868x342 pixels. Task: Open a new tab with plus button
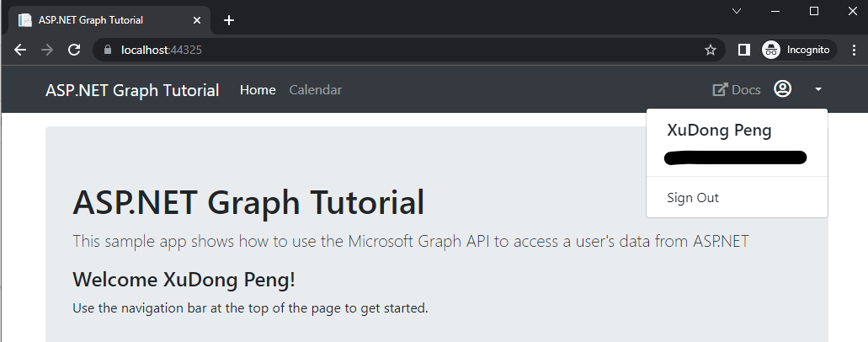click(229, 20)
